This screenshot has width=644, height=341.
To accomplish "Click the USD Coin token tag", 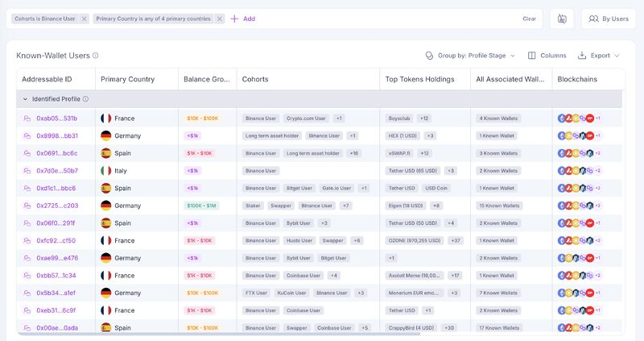I will pos(436,189).
